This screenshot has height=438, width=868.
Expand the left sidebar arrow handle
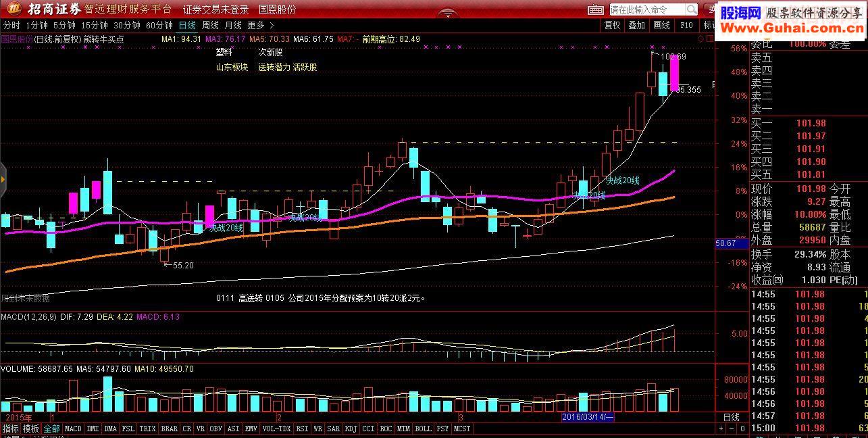[3, 179]
